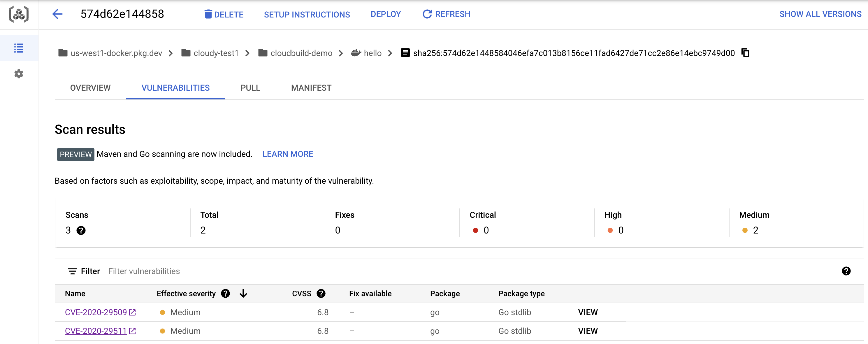Open CVE-2020-29509 vulnerability link
Image resolution: width=868 pixels, height=344 pixels.
pos(96,312)
